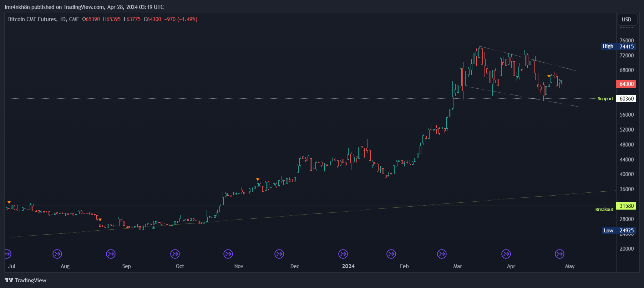Click the 40000 price axis label
The width and height of the screenshot is (644, 288).
pos(627,174)
